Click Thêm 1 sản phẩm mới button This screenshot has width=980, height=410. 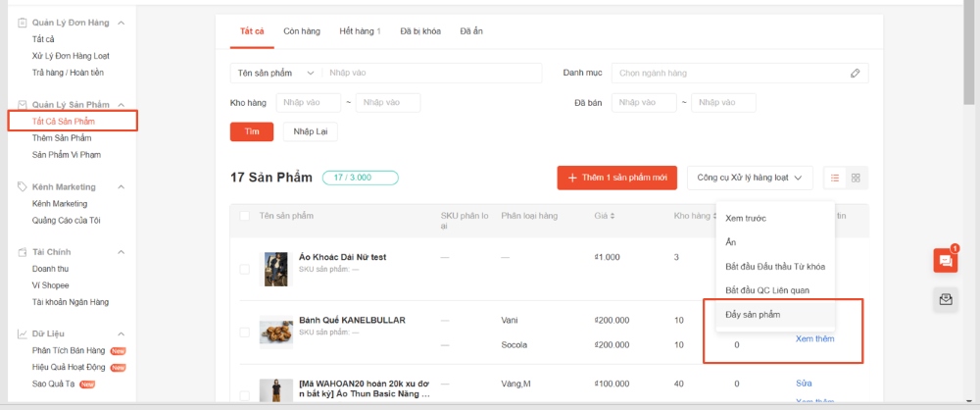click(616, 178)
